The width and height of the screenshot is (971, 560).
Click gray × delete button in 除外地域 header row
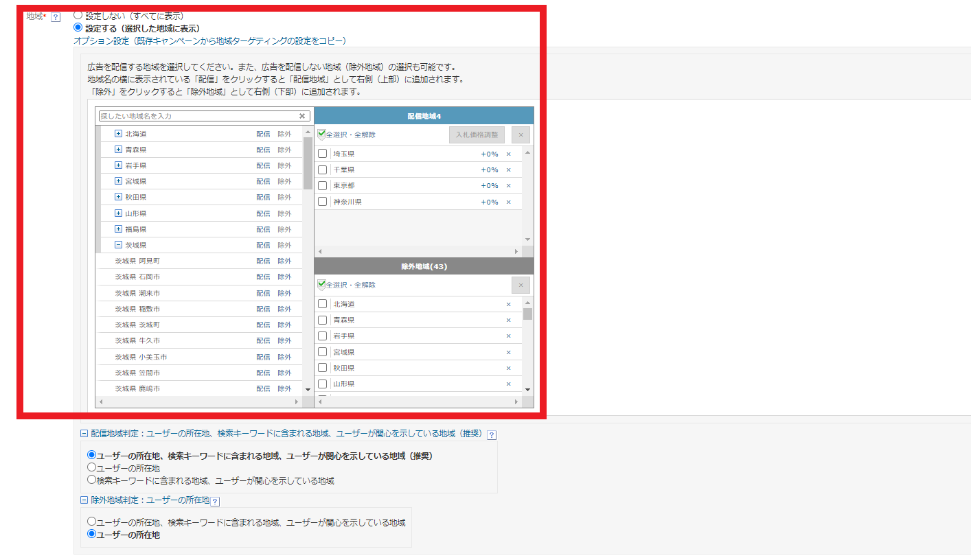[521, 285]
